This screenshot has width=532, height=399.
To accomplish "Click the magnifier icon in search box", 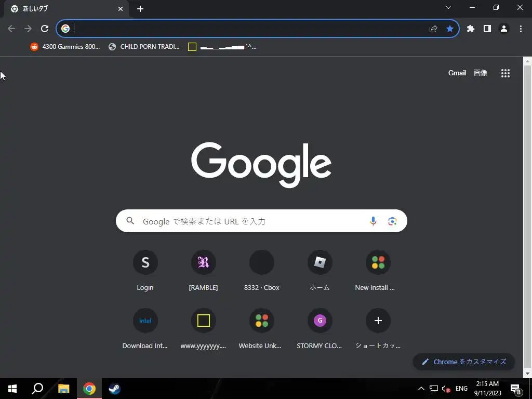I will (x=130, y=221).
